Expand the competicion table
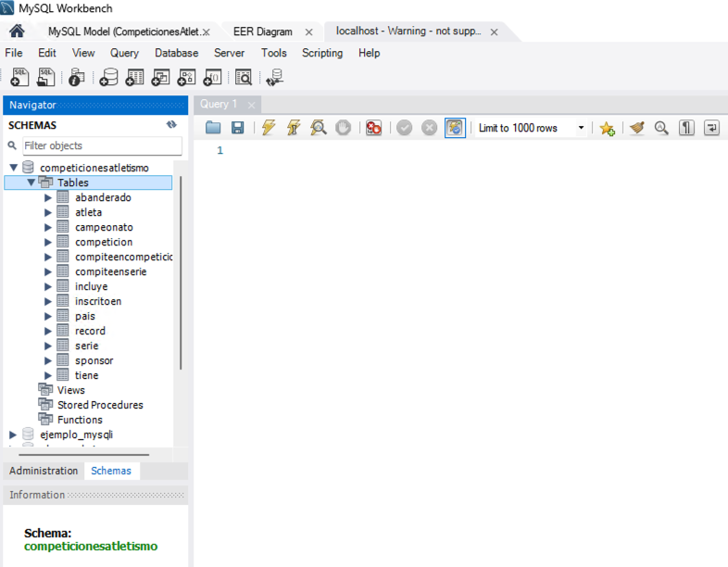This screenshot has height=567, width=728. pyautogui.click(x=48, y=242)
